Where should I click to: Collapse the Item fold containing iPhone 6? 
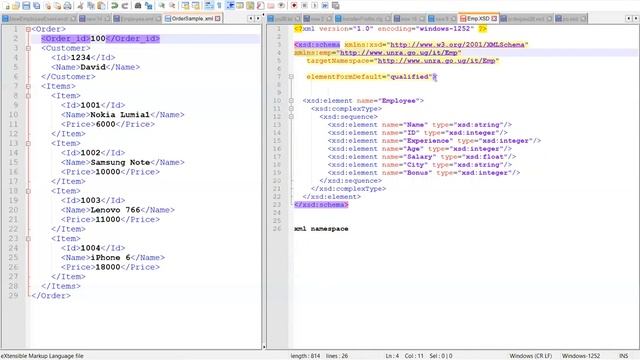coord(28,239)
